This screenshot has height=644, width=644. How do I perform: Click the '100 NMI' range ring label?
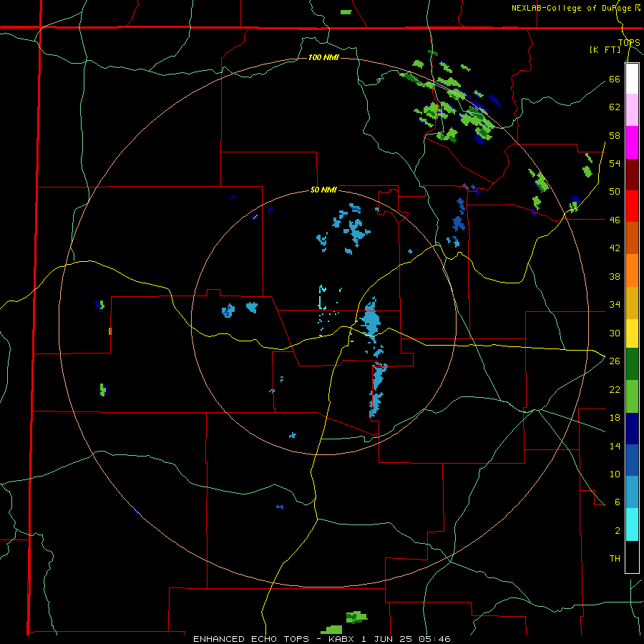323,57
